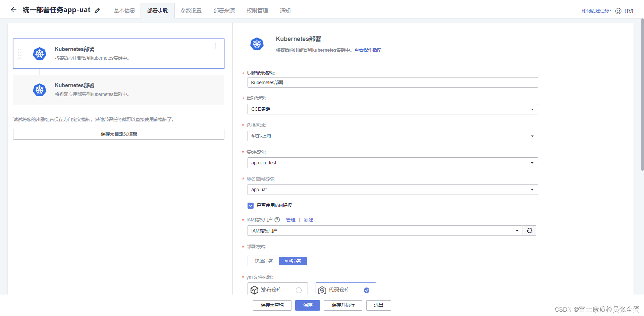The image size is (644, 316).
Task: Open the 如何创建任务? help link
Action: pos(596,11)
